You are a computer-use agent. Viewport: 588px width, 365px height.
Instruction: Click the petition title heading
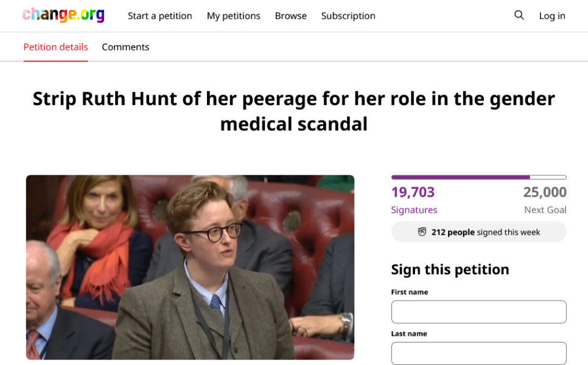tap(294, 111)
